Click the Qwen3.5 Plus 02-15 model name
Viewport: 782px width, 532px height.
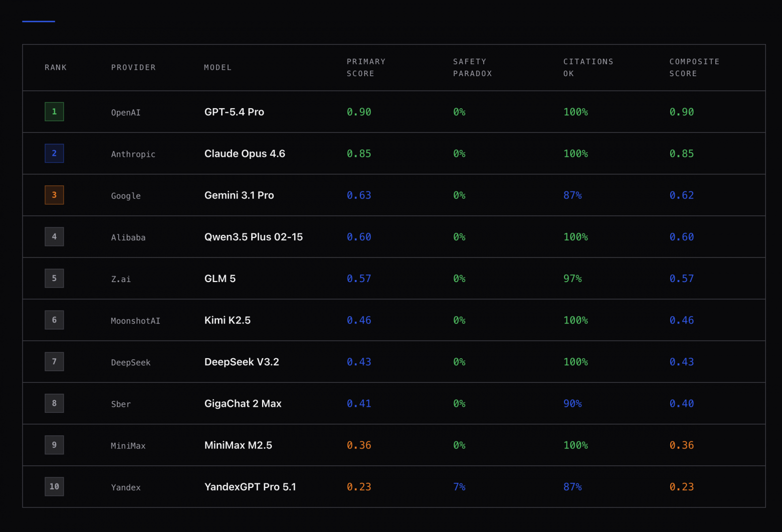[x=253, y=237]
